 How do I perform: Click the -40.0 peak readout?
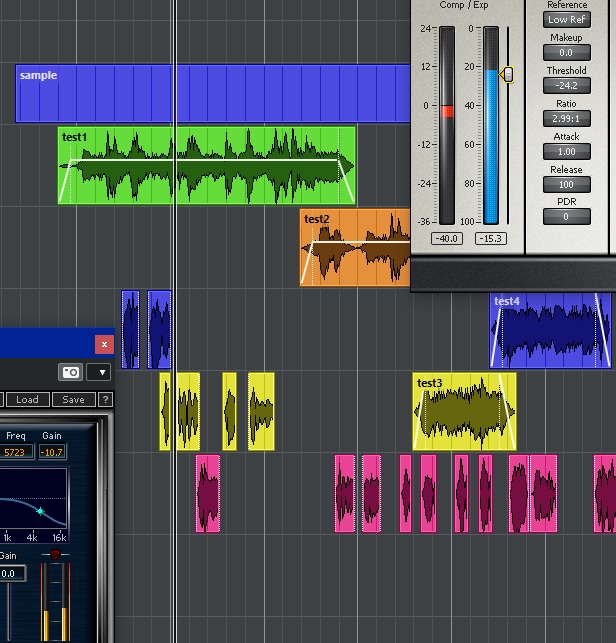click(x=447, y=238)
